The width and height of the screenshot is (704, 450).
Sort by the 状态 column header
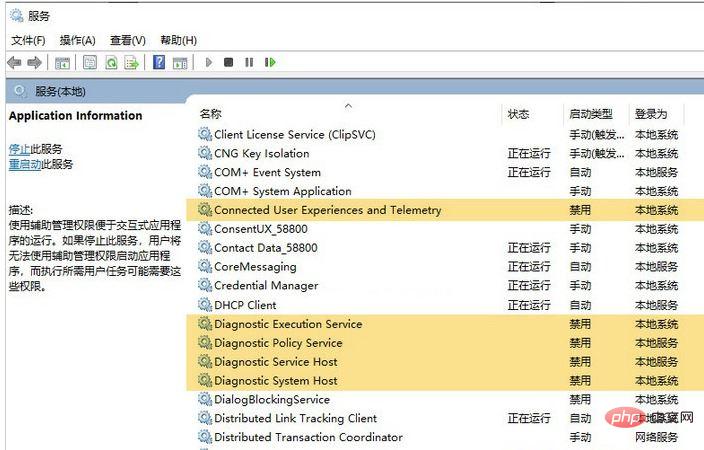[518, 114]
